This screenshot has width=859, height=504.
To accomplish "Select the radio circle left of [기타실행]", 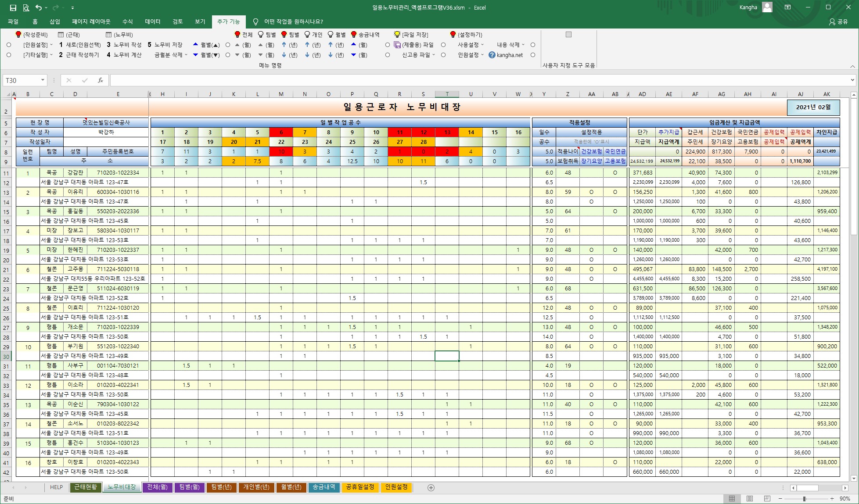I will [9, 55].
